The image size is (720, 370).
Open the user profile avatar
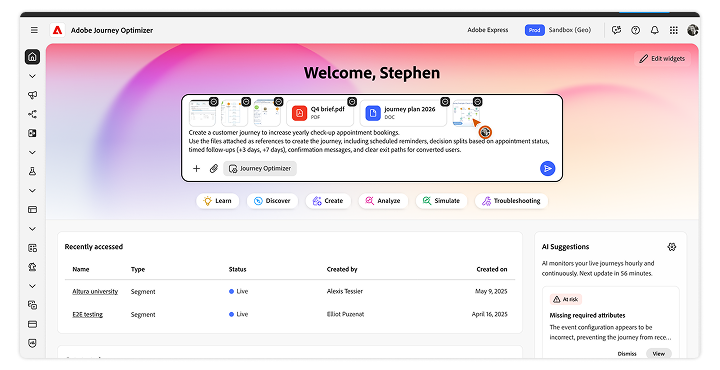692,30
